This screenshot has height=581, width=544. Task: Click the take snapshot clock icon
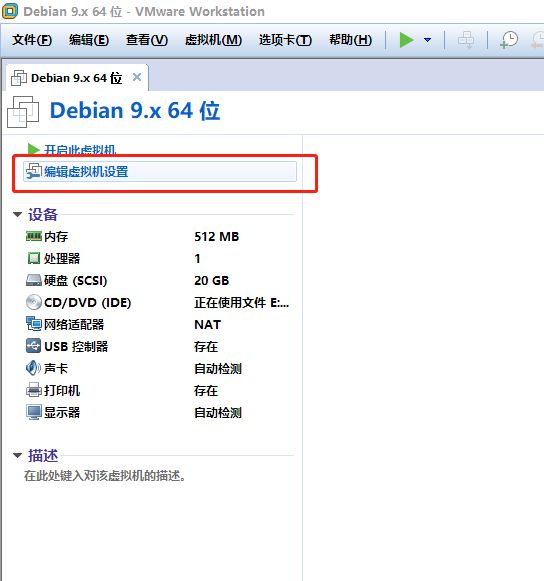pyautogui.click(x=509, y=40)
